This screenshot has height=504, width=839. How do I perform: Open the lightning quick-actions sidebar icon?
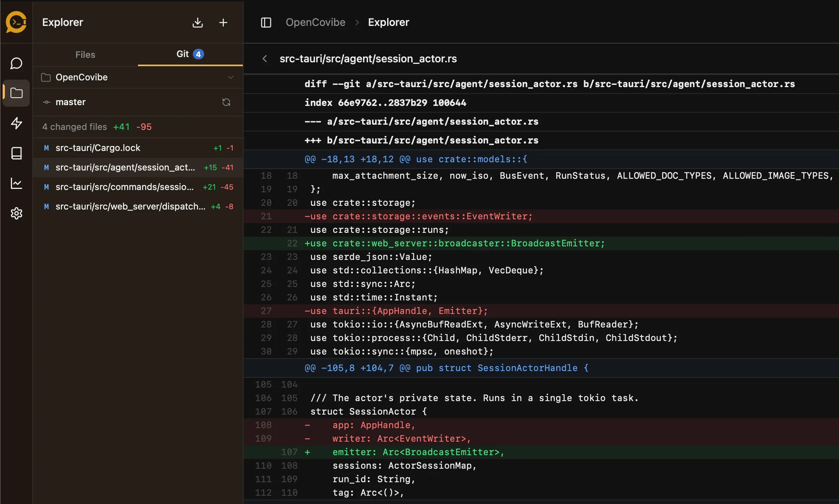16,123
